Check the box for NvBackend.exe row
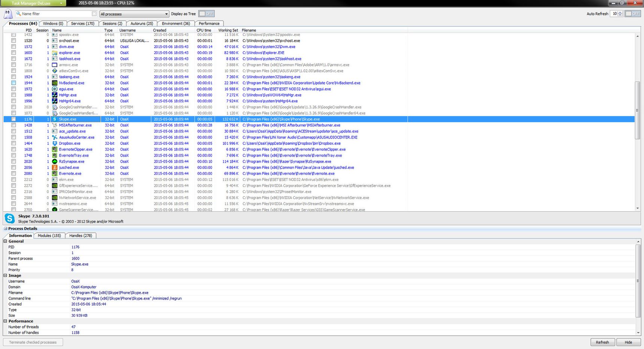Image resolution: width=644 pixels, height=349 pixels. [x=13, y=83]
